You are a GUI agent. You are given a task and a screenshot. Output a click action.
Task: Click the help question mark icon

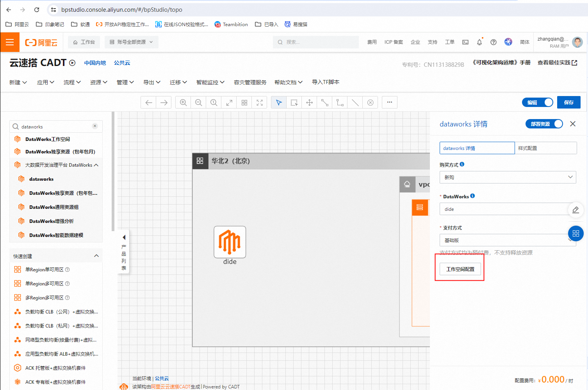494,42
